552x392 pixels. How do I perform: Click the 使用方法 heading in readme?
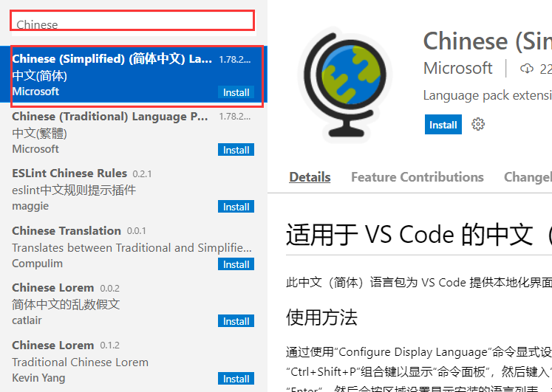click(321, 317)
